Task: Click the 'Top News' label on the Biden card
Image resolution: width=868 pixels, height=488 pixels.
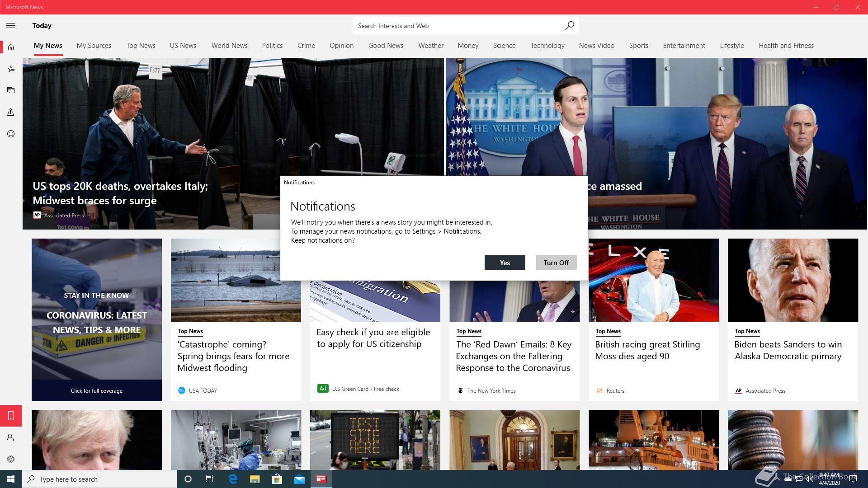Action: coord(747,331)
